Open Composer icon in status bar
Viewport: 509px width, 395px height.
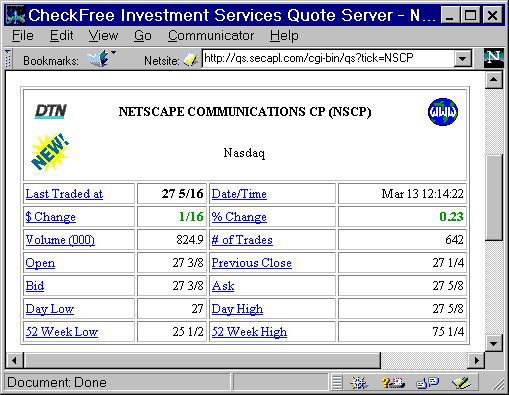[461, 383]
